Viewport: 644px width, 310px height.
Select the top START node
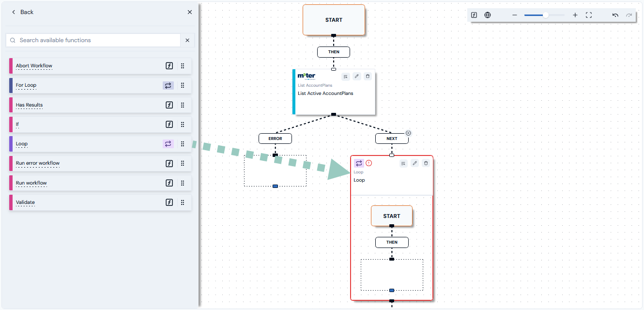(x=334, y=20)
